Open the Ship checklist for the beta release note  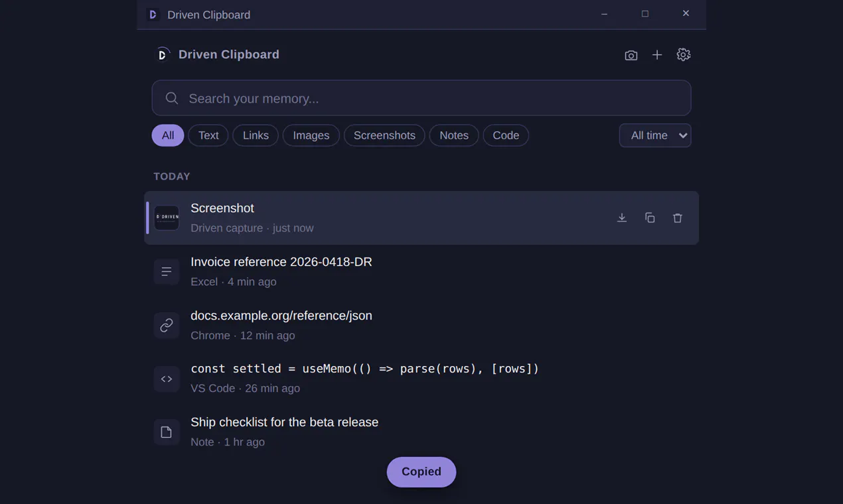421,432
